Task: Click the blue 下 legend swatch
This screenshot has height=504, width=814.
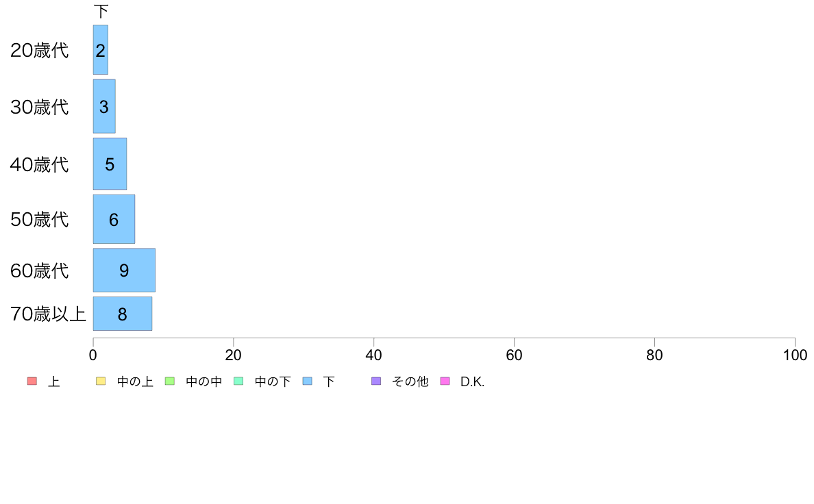Action: click(308, 381)
